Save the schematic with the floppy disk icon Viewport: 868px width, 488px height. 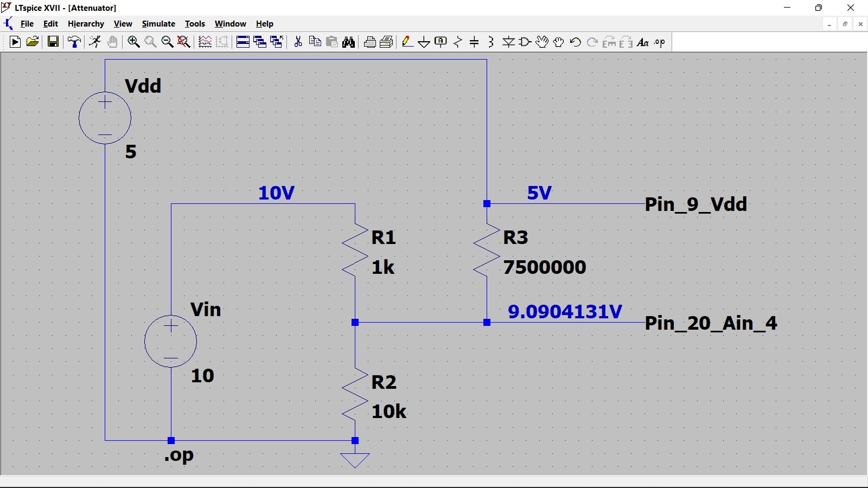coord(53,42)
